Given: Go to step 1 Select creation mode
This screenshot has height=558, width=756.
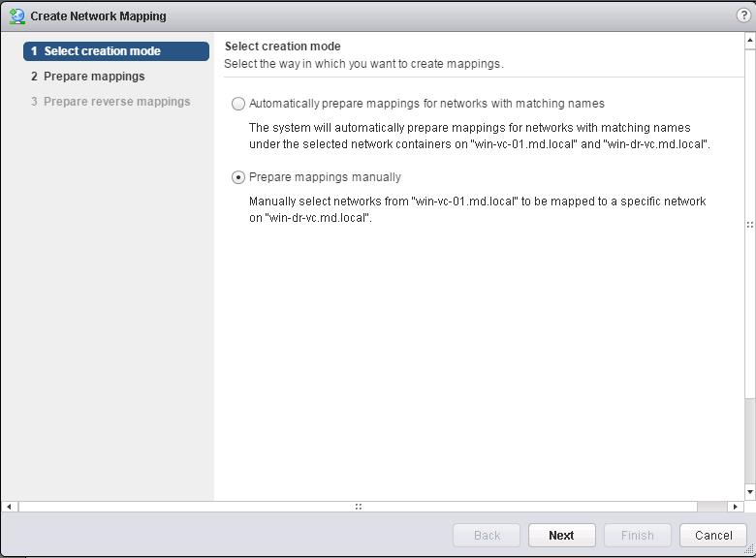Looking at the screenshot, I should [x=116, y=51].
